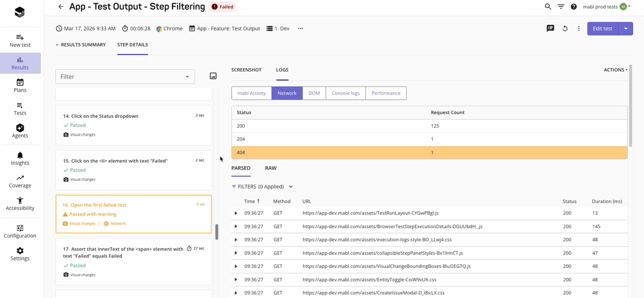Viewport: 644px width, 298px height.
Task: Select the mabl Activity log view
Action: coord(251,93)
